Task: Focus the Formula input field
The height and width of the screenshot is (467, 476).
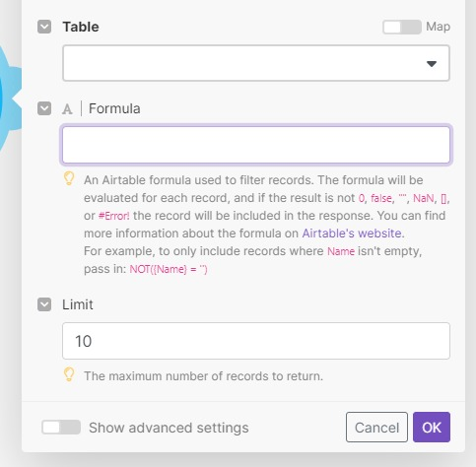Action: tap(256, 145)
